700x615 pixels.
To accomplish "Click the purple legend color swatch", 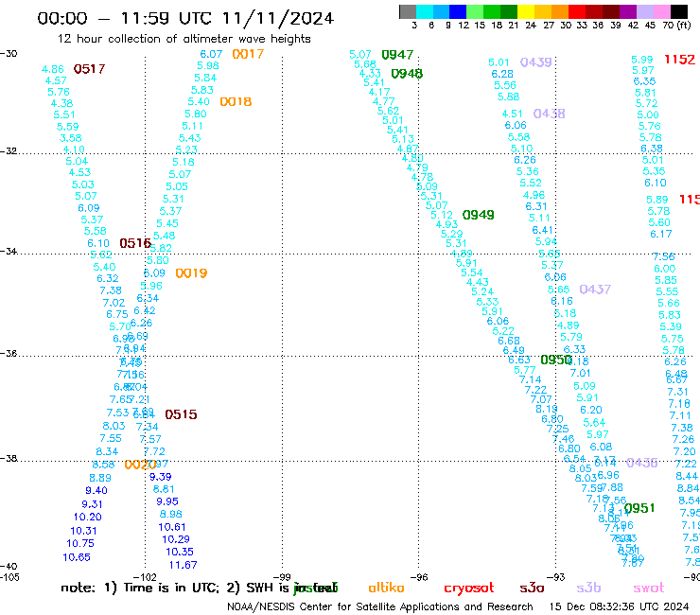I will [x=628, y=11].
